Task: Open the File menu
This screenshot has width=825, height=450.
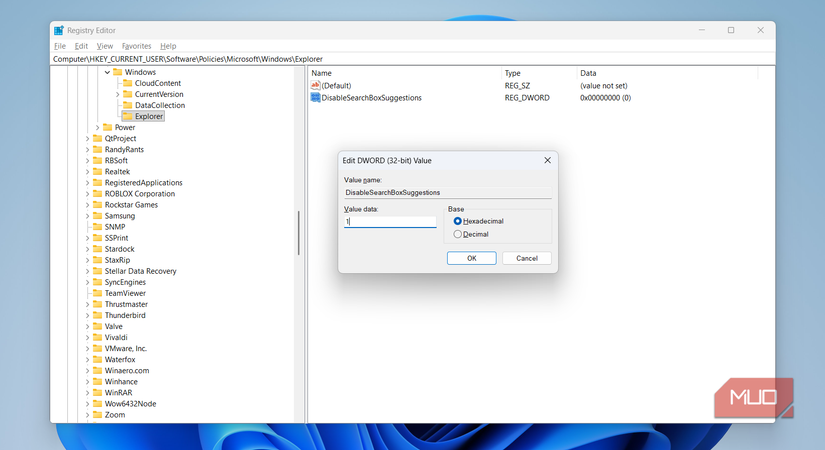Action: click(x=60, y=46)
